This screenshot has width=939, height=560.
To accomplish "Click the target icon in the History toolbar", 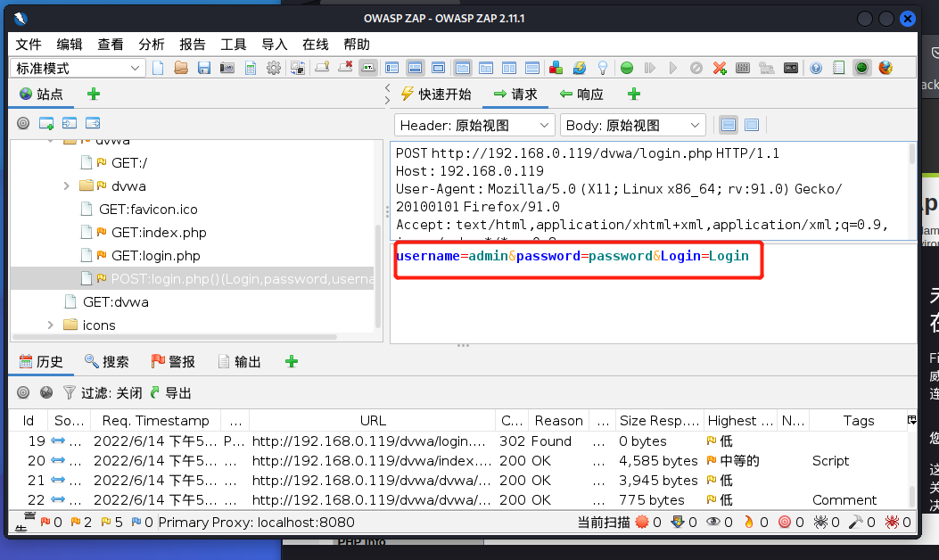I will pyautogui.click(x=23, y=393).
